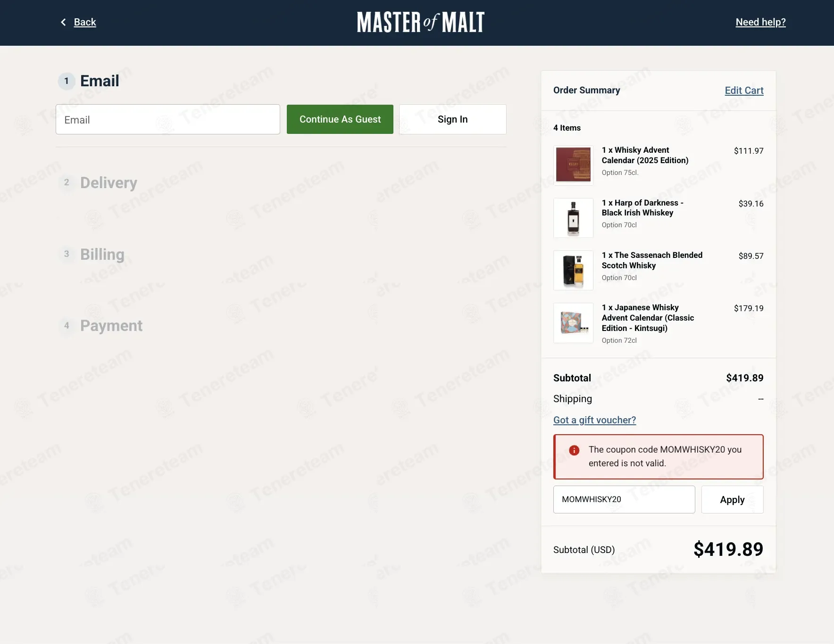Select the Delivery step number 2 badge

click(x=67, y=182)
